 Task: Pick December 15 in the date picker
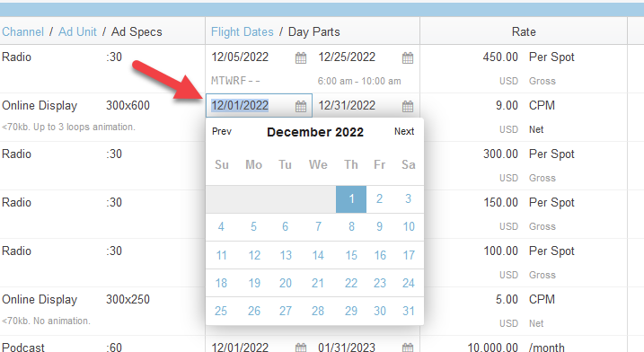351,256
